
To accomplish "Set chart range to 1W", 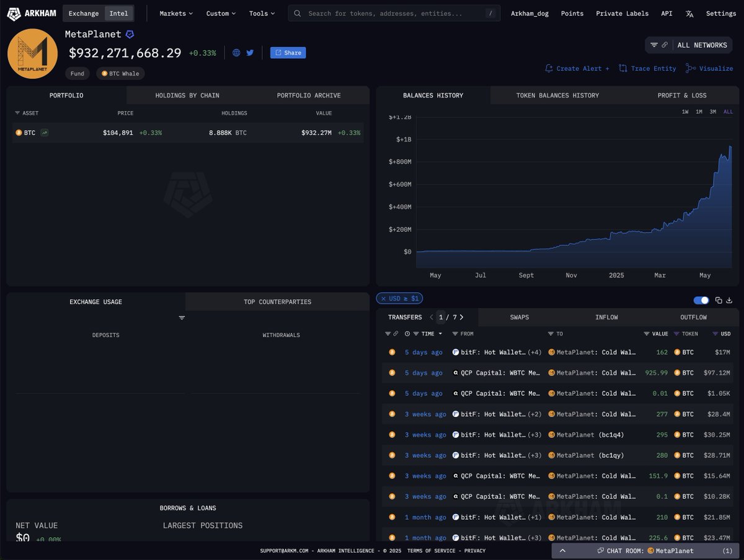I will click(685, 112).
